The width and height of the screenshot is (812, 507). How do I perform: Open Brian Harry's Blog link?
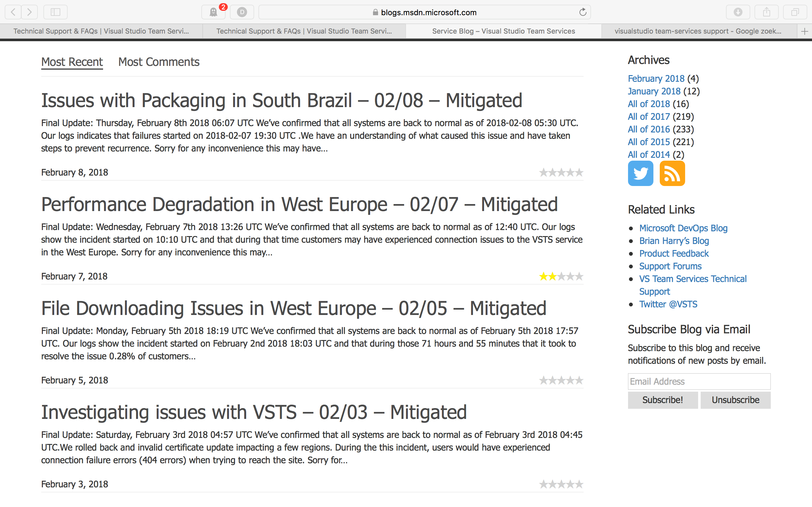(674, 241)
